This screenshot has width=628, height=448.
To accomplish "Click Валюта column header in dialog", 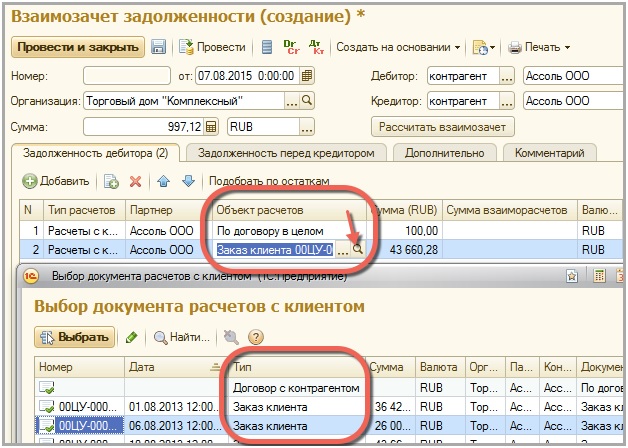I will [439, 367].
